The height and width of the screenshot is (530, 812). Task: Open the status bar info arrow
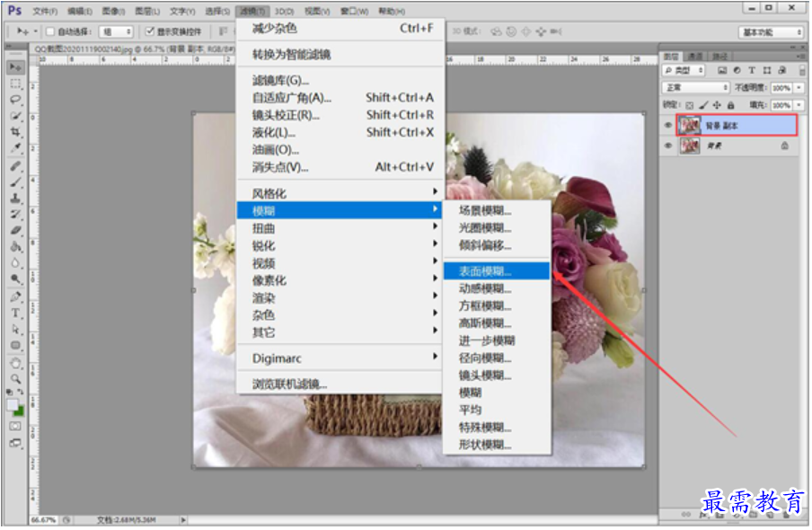pos(183,519)
